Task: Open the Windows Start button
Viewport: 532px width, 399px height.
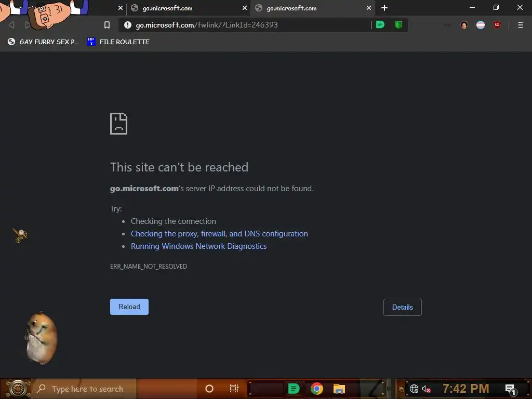Action: [x=18, y=389]
